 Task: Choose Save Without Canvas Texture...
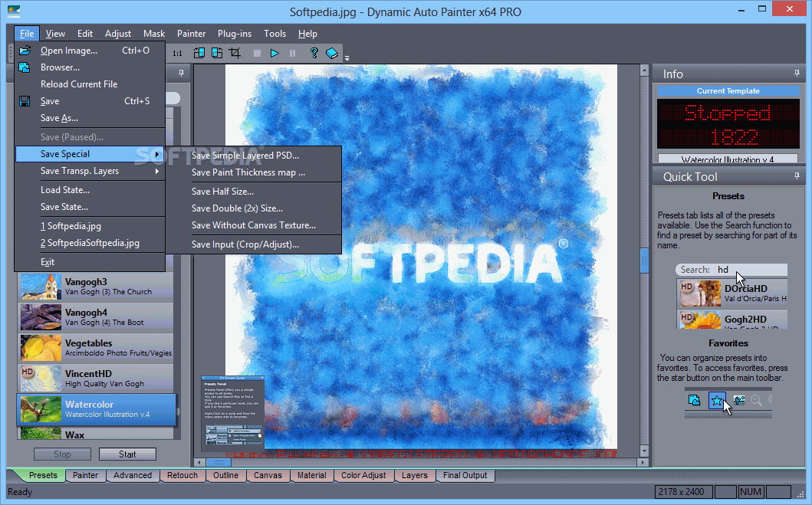253,225
